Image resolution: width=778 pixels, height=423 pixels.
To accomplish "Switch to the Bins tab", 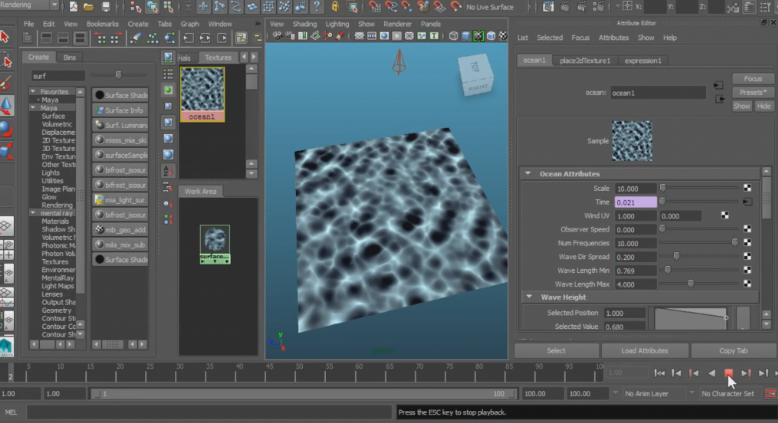I will point(69,58).
